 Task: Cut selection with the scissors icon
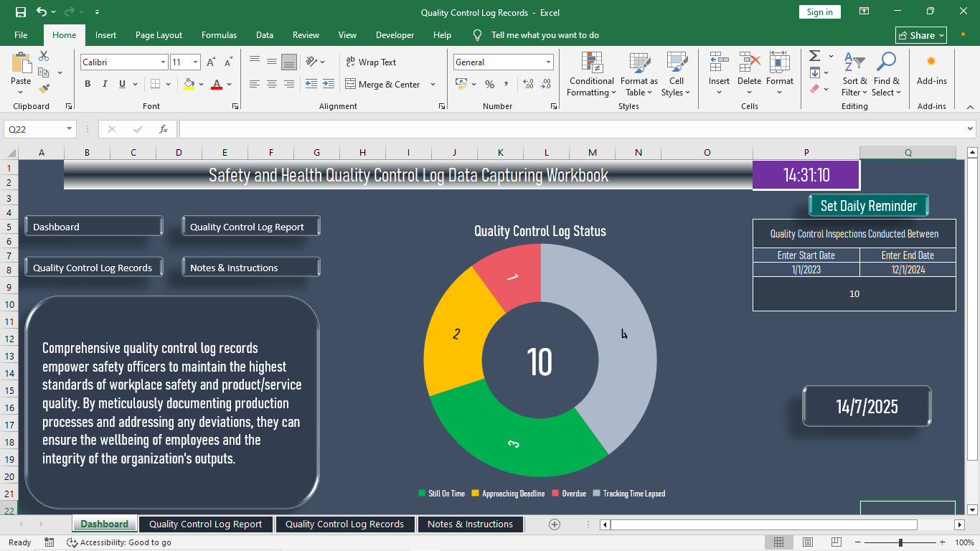[x=44, y=56]
